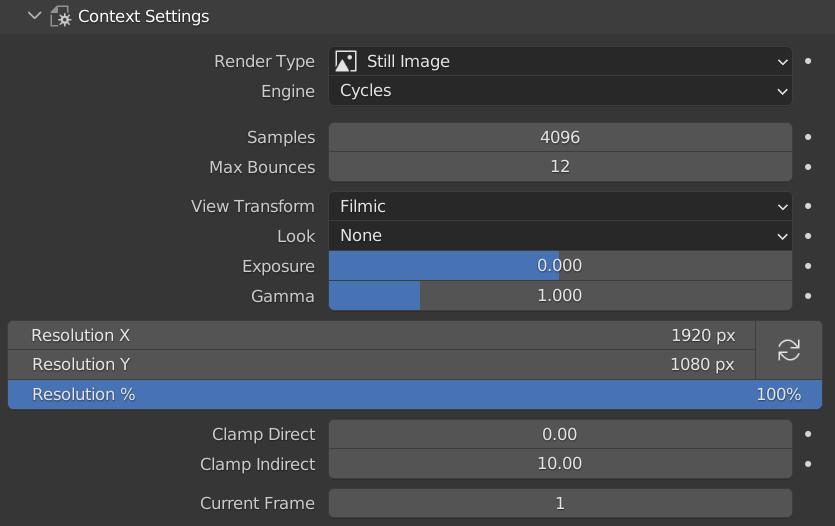Collapse the Context Settings panel

click(35, 16)
